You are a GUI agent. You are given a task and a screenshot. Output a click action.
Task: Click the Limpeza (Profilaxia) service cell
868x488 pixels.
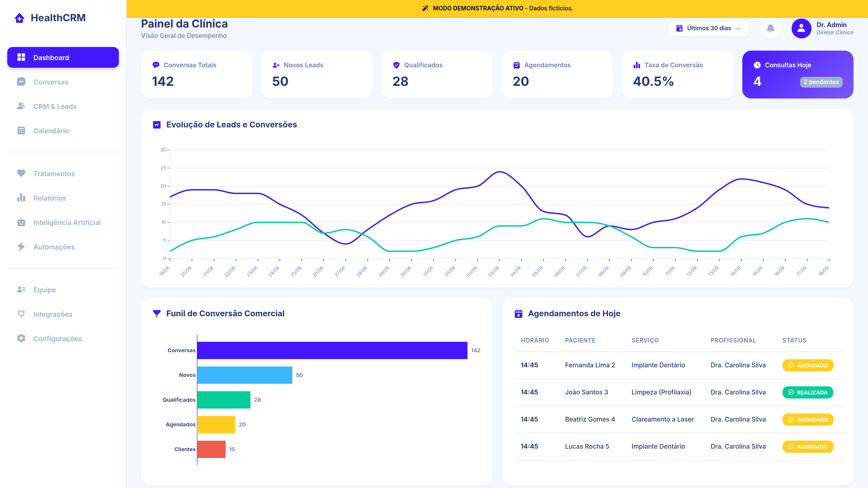click(661, 392)
